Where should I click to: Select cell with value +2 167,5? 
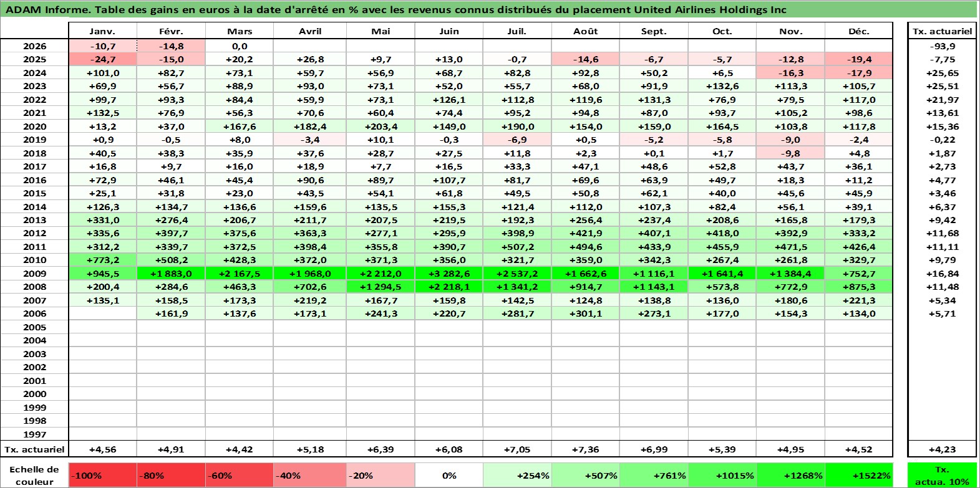click(240, 274)
